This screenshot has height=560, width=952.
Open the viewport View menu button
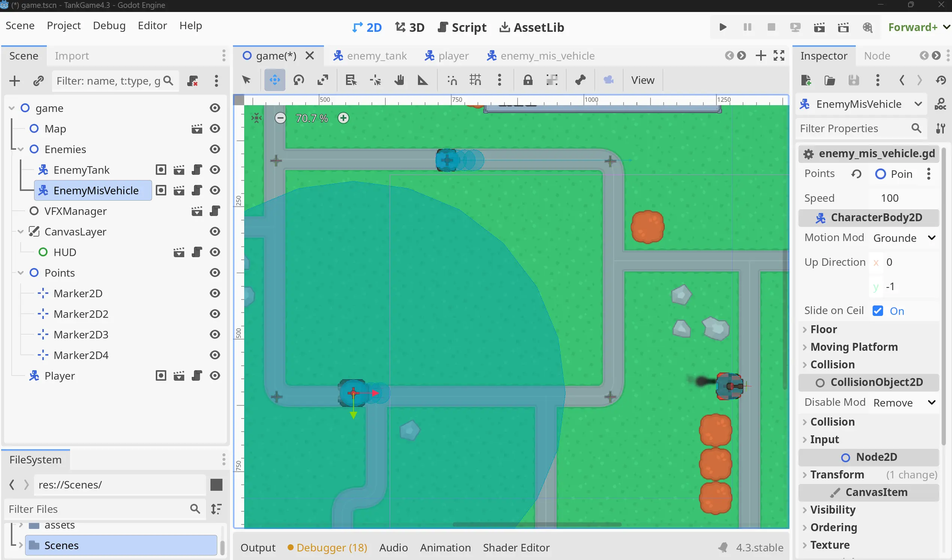coord(643,80)
